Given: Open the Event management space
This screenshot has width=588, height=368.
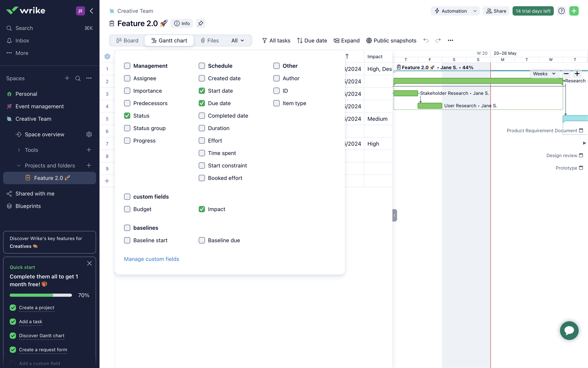Looking at the screenshot, I should coord(50,106).
